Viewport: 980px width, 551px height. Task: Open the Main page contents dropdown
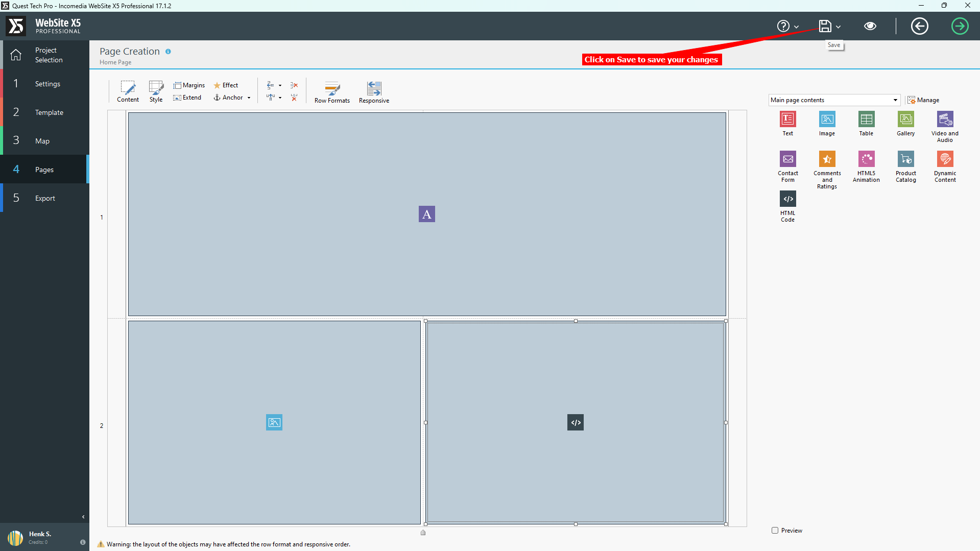pos(834,100)
